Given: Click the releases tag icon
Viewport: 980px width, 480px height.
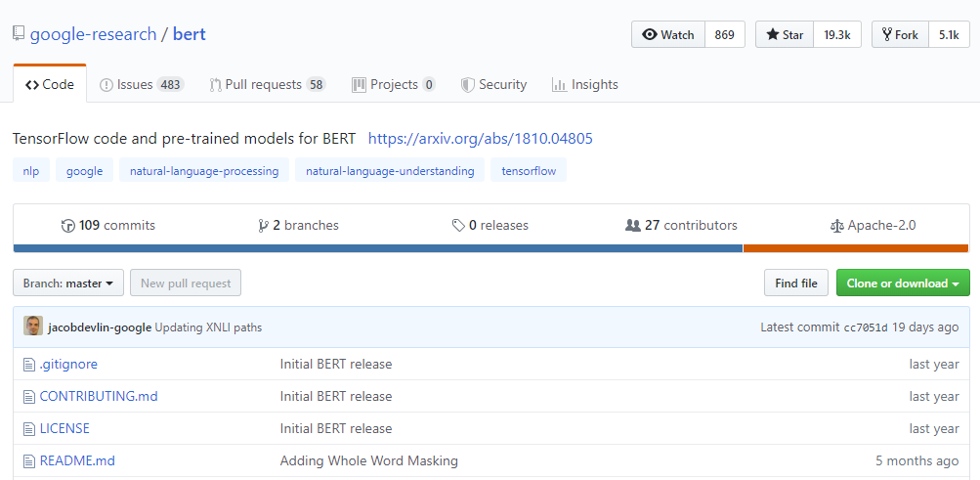Looking at the screenshot, I should tap(458, 226).
